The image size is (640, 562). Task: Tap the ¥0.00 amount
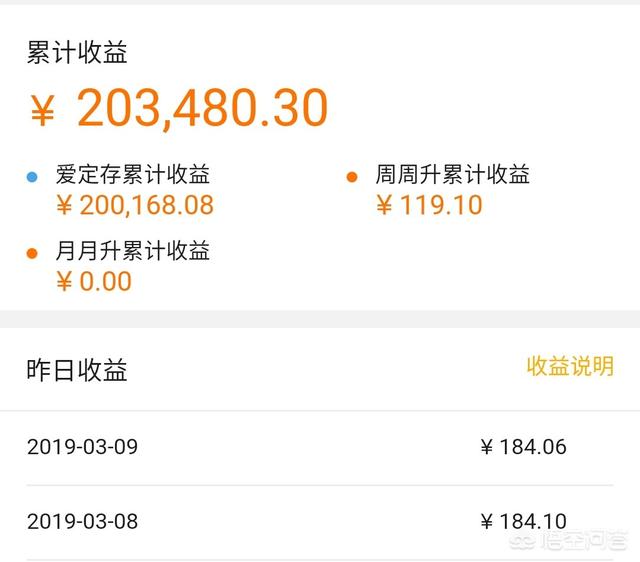click(93, 281)
